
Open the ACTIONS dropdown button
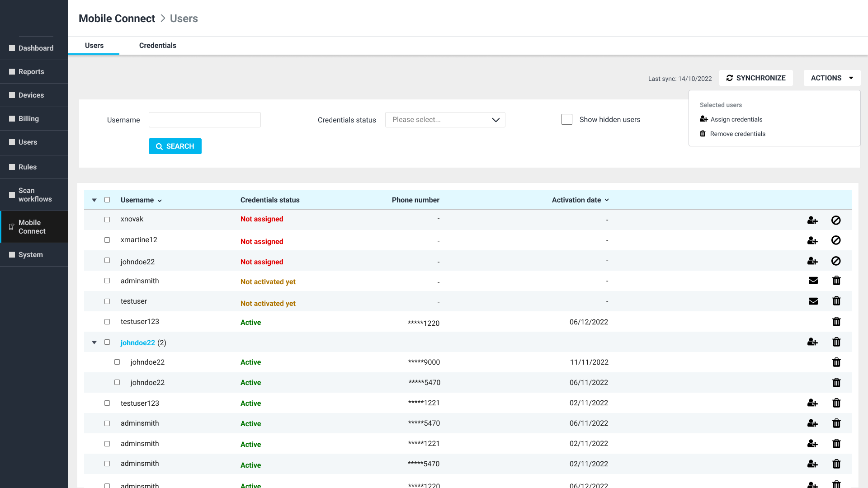(x=832, y=78)
